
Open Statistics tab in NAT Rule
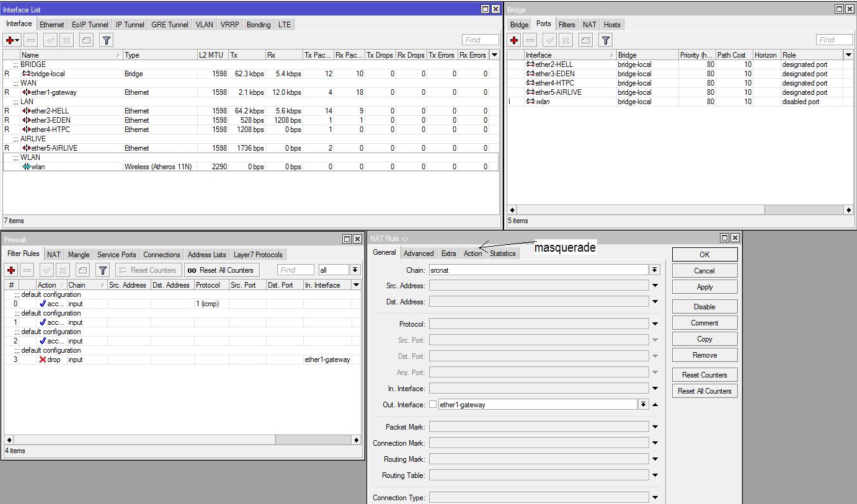coord(502,254)
